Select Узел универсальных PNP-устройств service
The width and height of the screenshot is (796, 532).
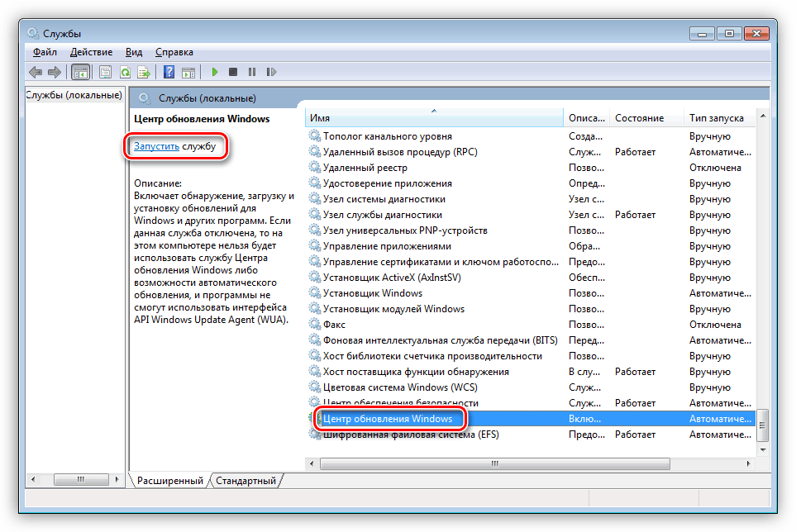[x=531, y=230]
